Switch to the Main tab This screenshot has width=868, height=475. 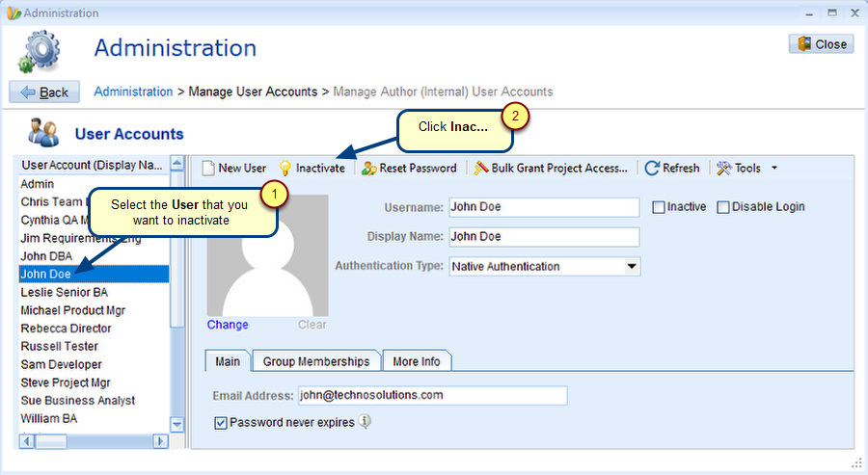tap(228, 361)
